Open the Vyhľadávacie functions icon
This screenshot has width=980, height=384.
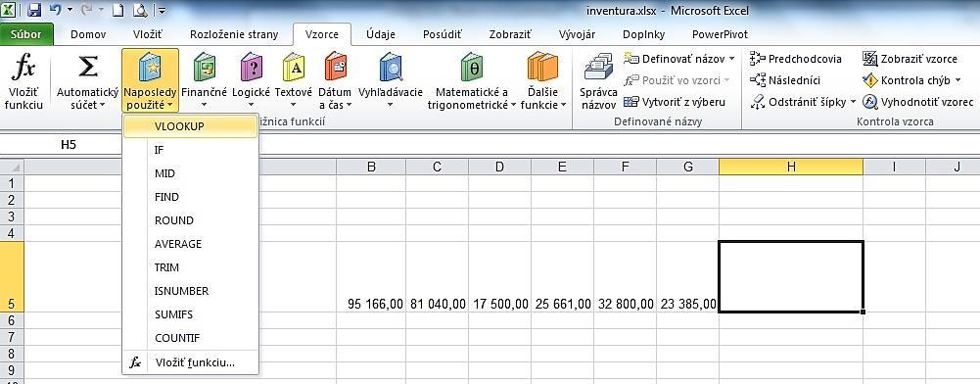390,67
